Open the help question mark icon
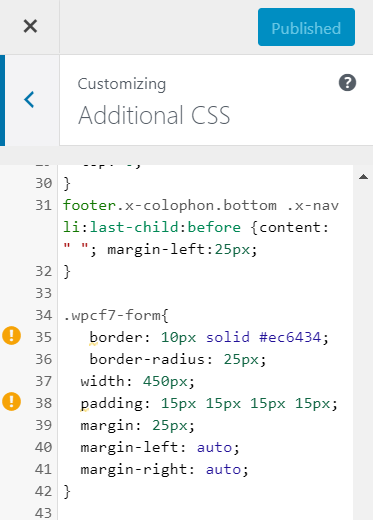 pyautogui.click(x=347, y=83)
